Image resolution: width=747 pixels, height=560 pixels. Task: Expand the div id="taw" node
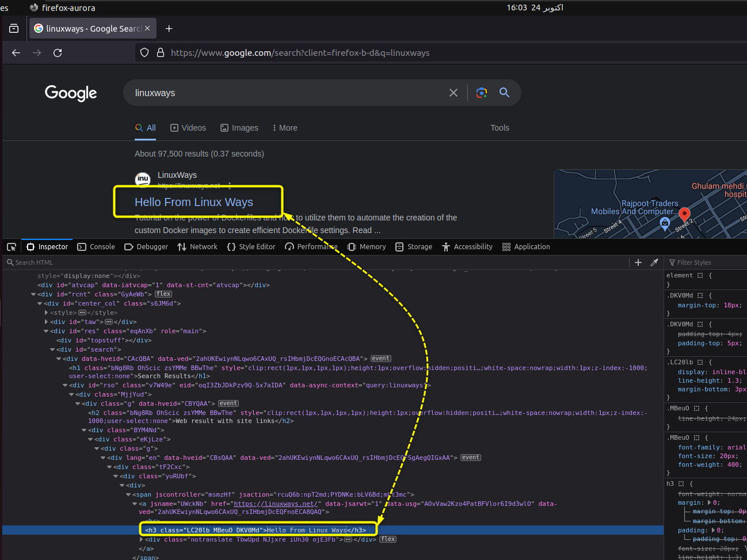click(46, 322)
